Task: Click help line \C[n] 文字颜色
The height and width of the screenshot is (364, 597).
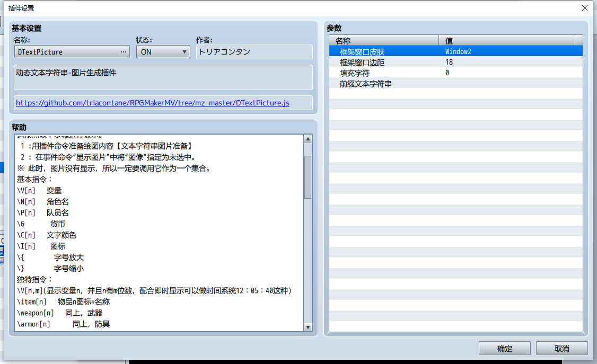Action: 47,235
